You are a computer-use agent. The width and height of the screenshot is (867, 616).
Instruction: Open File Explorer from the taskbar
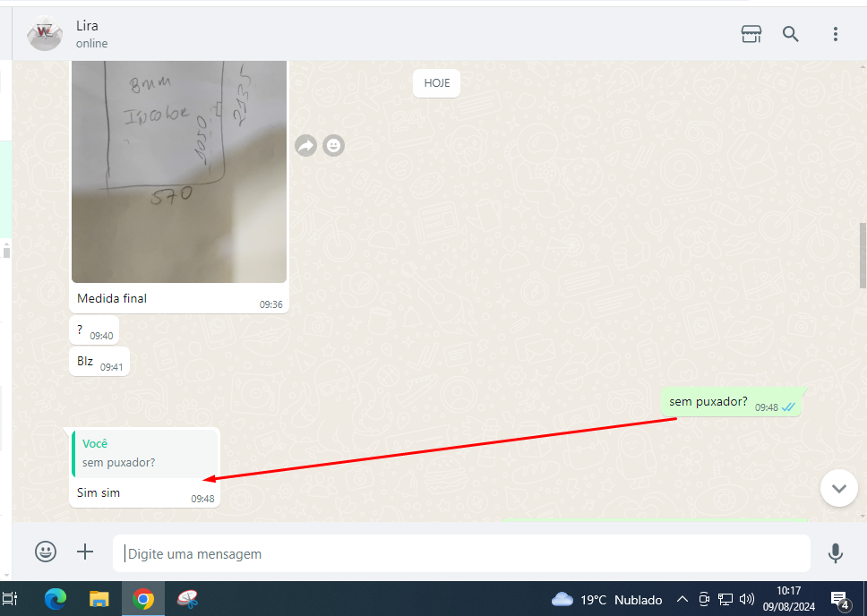(99, 599)
